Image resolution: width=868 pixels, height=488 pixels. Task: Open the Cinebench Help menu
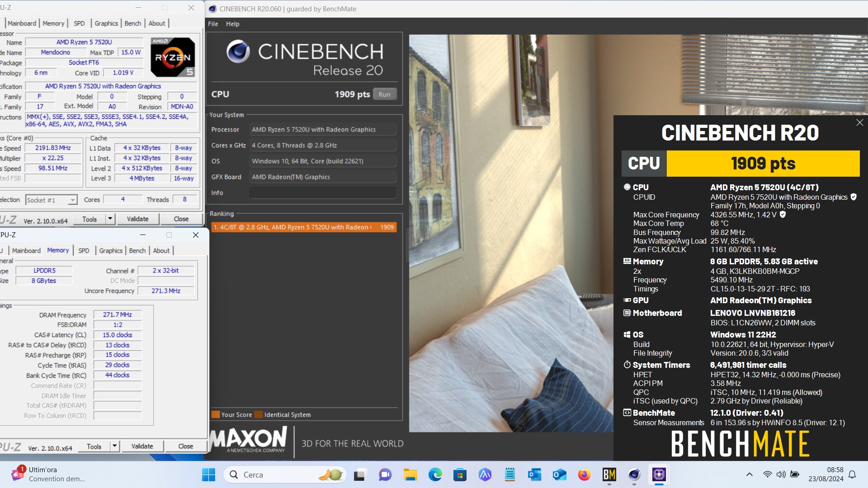tap(232, 24)
